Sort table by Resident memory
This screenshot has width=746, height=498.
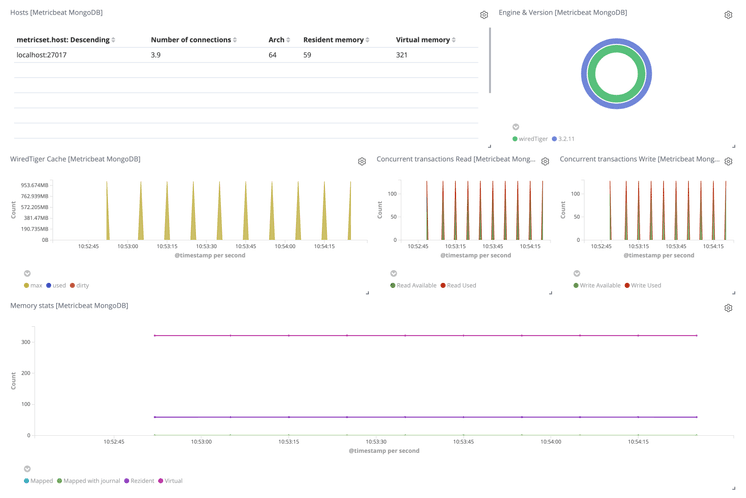(336, 40)
